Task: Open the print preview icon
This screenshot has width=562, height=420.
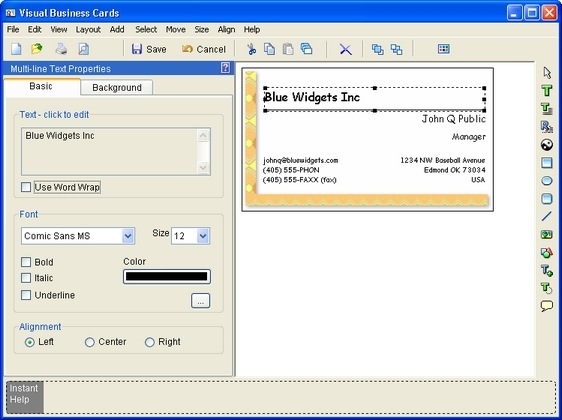Action: [x=84, y=49]
